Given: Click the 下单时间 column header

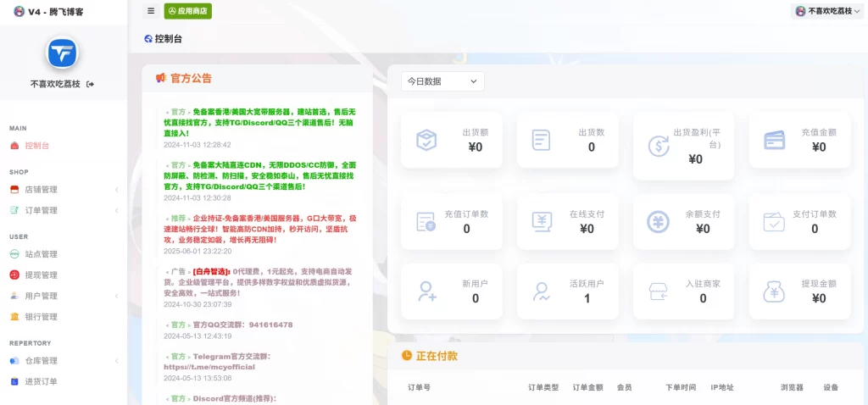Looking at the screenshot, I should (681, 388).
